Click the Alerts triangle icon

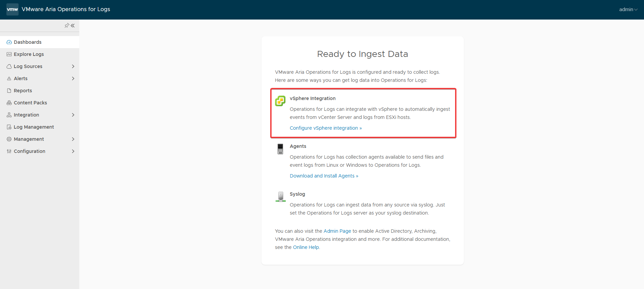(9, 78)
